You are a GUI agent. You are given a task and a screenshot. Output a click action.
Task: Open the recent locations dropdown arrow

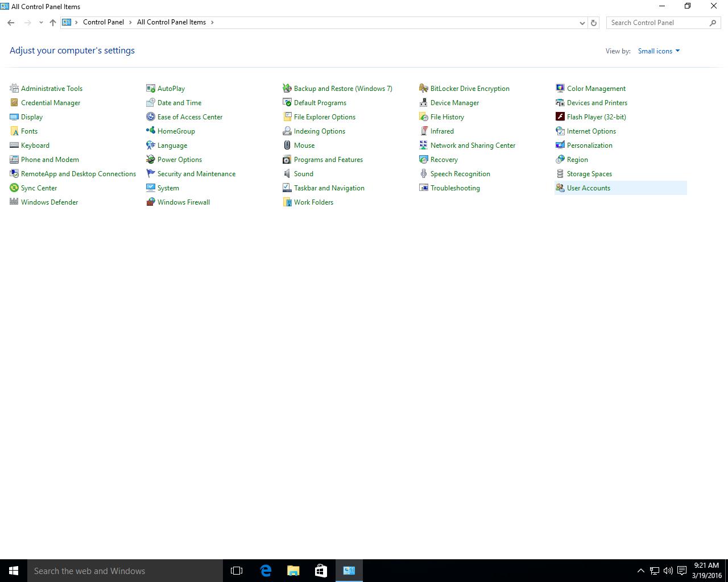click(41, 23)
